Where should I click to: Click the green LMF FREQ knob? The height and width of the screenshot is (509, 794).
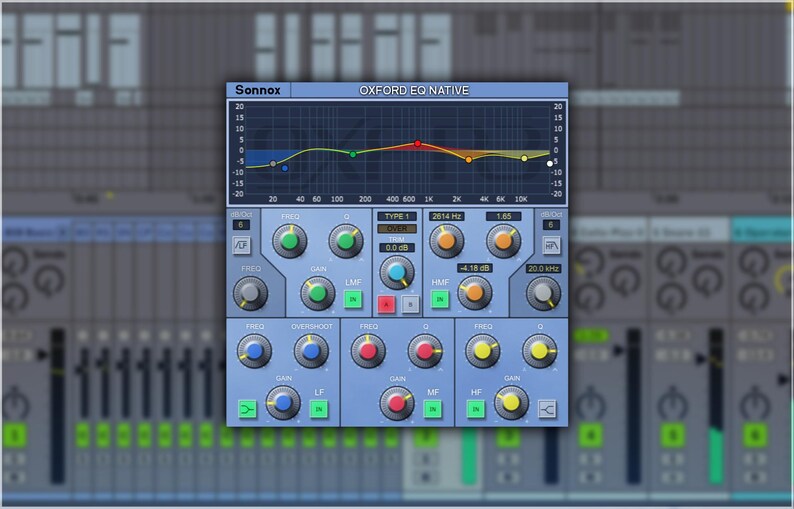click(x=290, y=241)
